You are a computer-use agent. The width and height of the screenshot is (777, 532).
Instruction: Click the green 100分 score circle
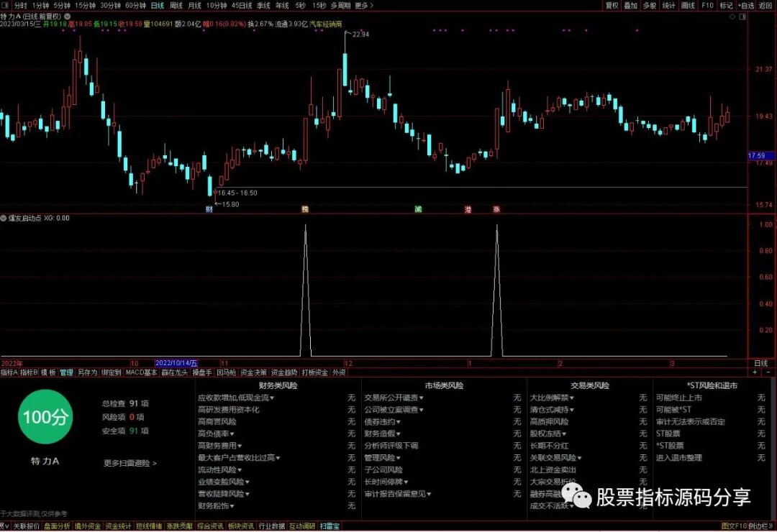click(x=45, y=416)
